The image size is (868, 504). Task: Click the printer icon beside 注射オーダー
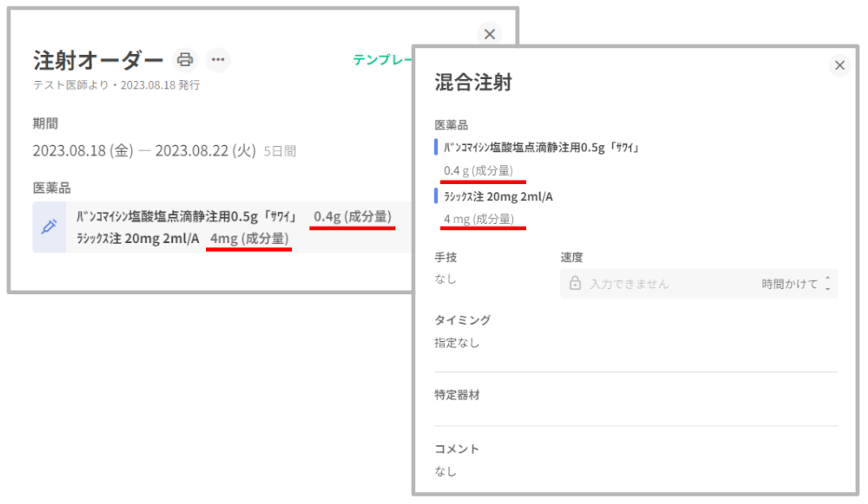185,59
